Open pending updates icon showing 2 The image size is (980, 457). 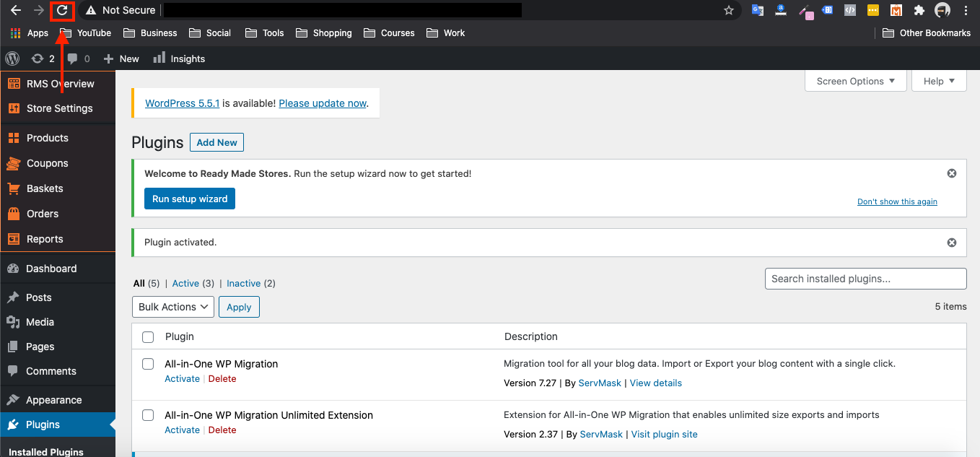[43, 58]
